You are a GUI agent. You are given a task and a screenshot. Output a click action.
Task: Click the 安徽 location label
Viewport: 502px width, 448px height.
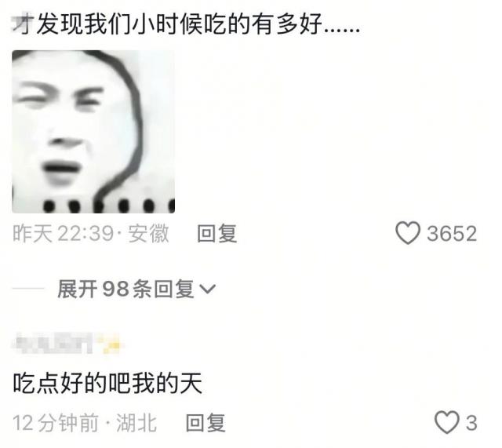click(x=148, y=234)
